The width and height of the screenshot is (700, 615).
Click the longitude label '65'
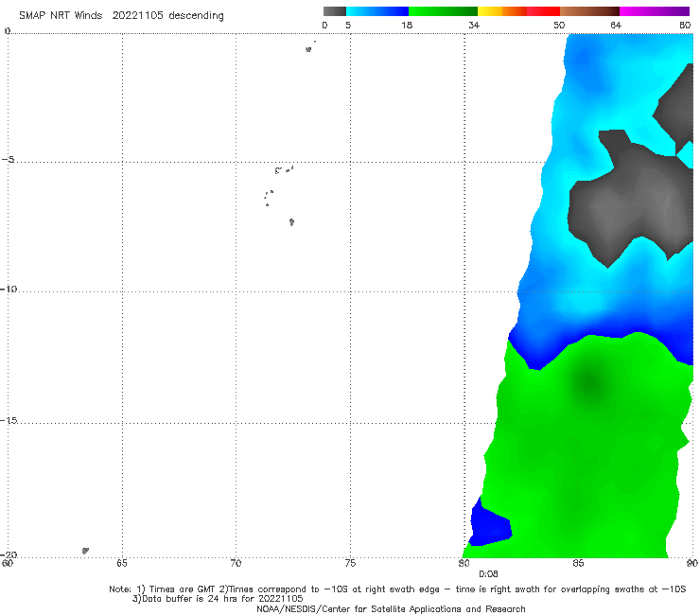click(x=122, y=564)
